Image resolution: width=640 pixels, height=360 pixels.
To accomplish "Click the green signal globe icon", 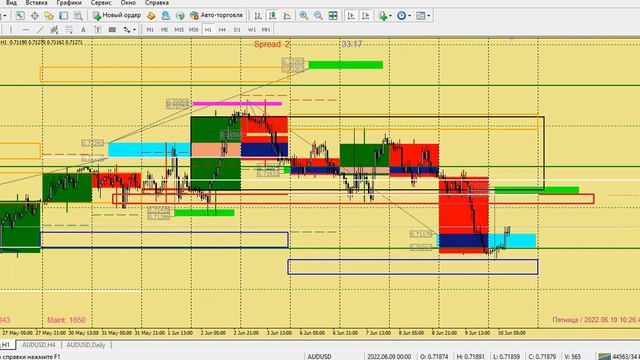I will 180,16.
